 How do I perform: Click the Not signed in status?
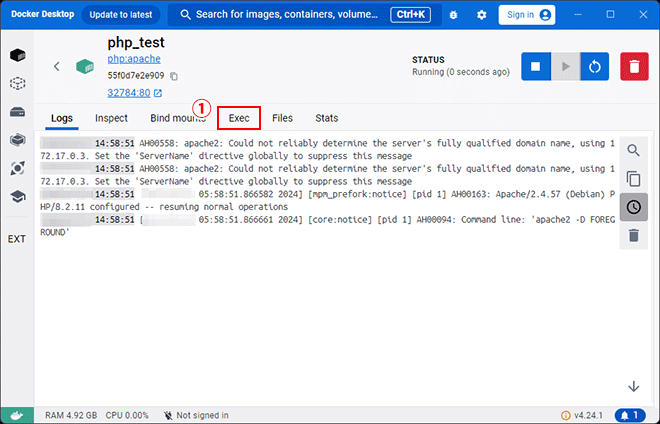[x=196, y=416]
